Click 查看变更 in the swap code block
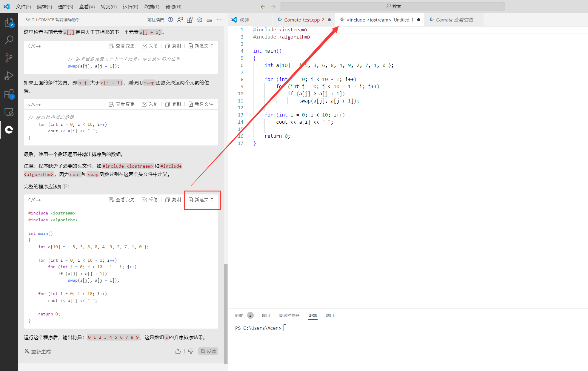This screenshot has height=371, width=588. (x=122, y=46)
